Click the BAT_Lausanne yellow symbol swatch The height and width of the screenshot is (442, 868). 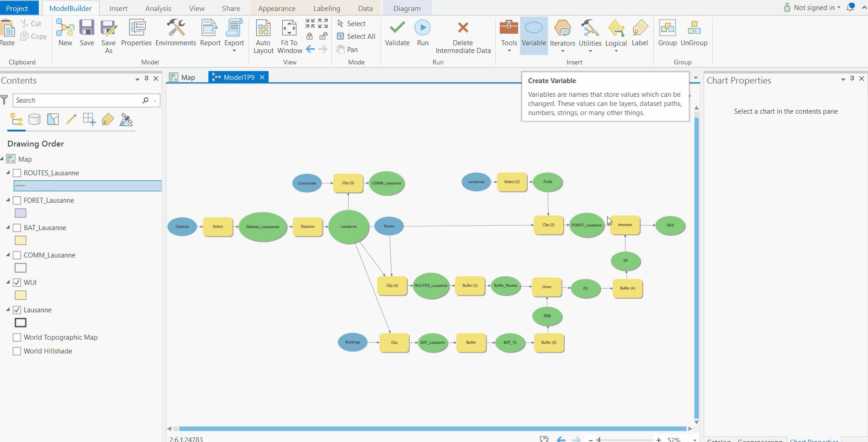pyautogui.click(x=21, y=241)
